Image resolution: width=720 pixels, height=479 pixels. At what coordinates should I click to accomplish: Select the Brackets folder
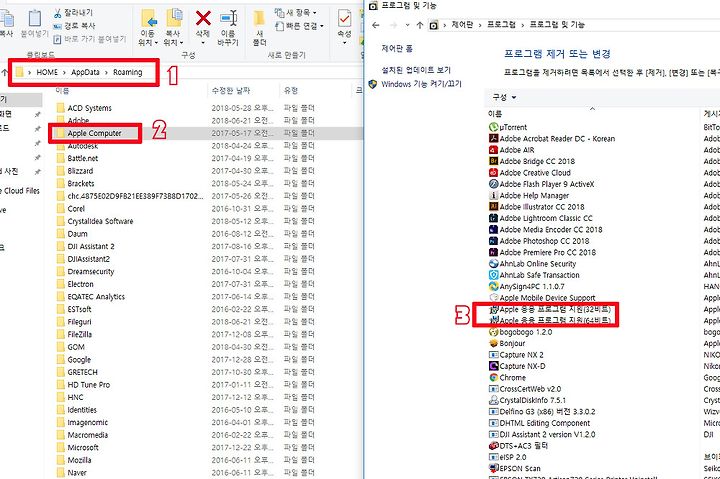pyautogui.click(x=75, y=183)
